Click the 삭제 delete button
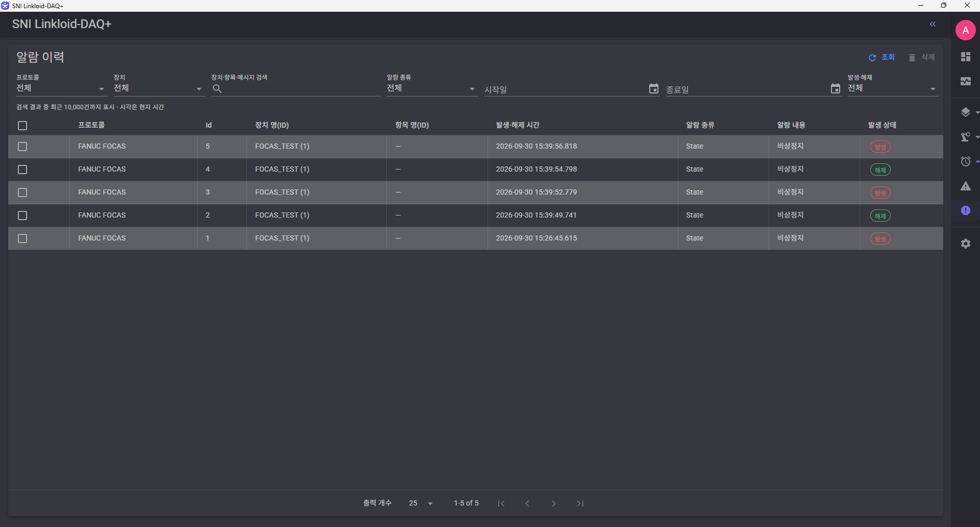This screenshot has width=980, height=527. click(x=922, y=57)
